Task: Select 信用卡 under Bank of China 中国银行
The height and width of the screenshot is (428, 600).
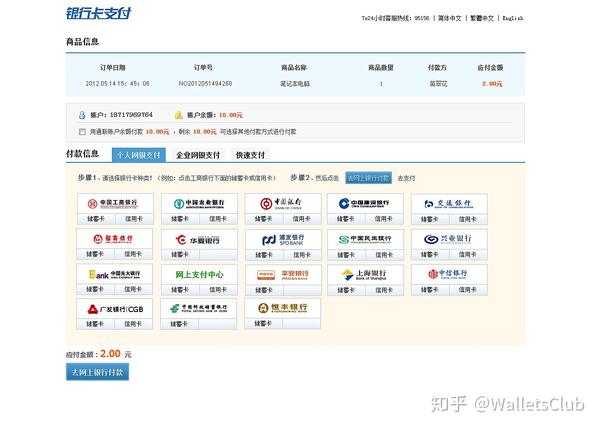Action: [302, 219]
